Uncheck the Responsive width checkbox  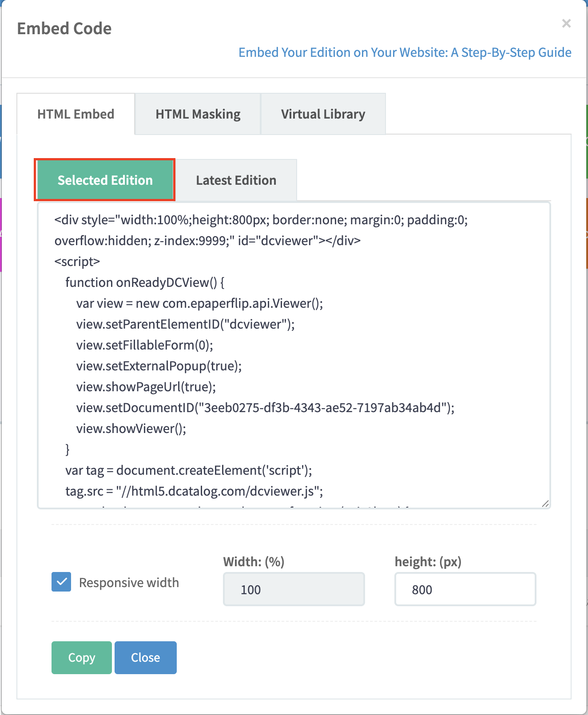pos(61,582)
